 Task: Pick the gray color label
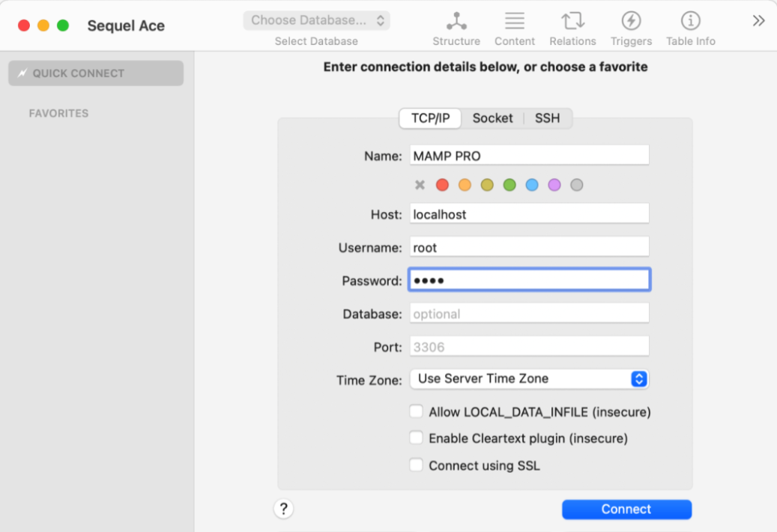coord(576,185)
